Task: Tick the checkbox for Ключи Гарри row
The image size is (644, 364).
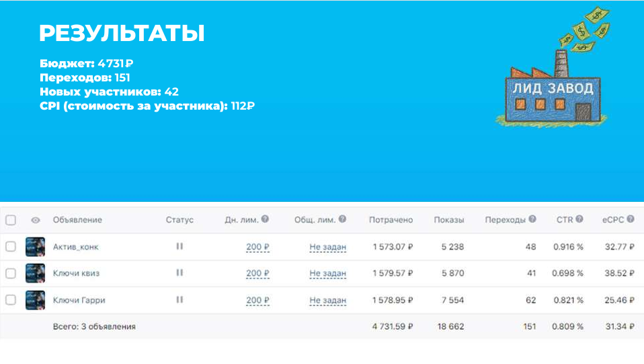Action: click(x=11, y=300)
